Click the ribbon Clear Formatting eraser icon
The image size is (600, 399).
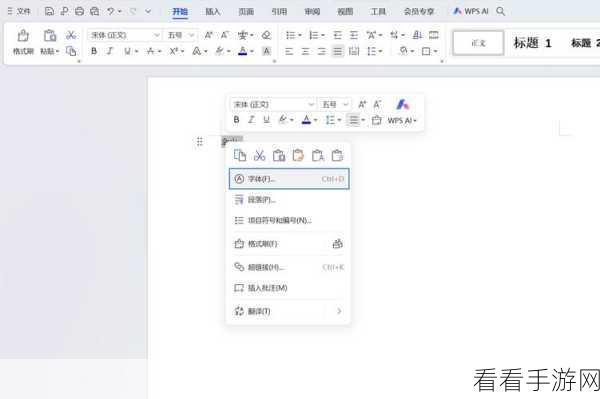[266, 35]
